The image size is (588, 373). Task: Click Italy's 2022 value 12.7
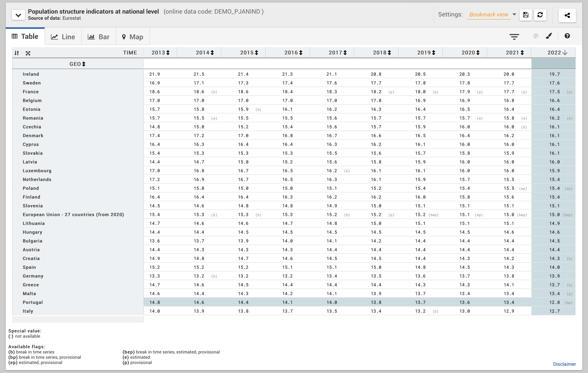click(x=554, y=311)
